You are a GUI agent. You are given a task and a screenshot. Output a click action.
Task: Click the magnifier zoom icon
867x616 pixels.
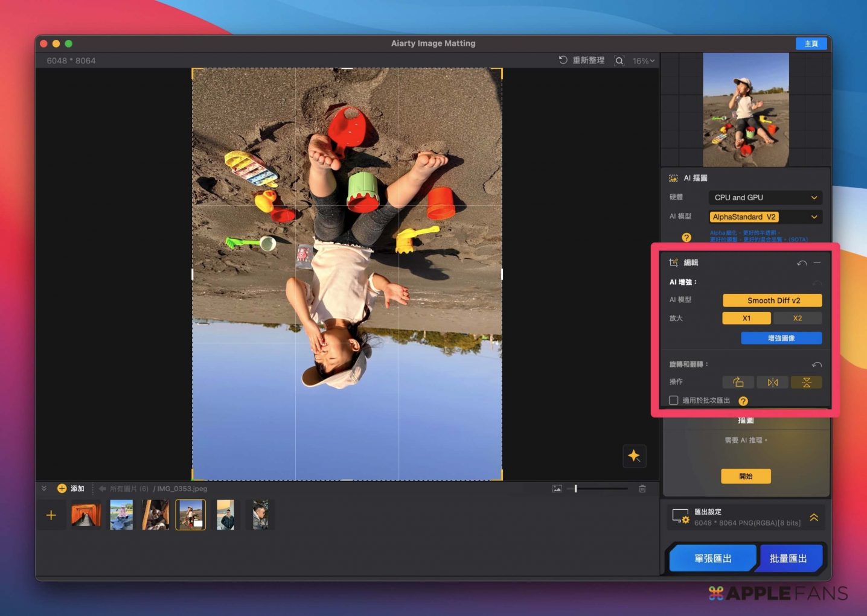[x=619, y=61]
